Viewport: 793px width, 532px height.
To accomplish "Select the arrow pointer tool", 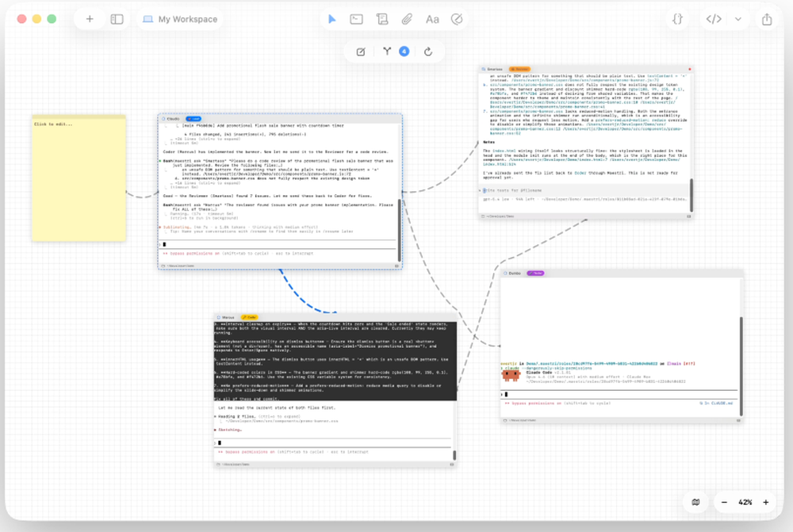I will point(333,17).
